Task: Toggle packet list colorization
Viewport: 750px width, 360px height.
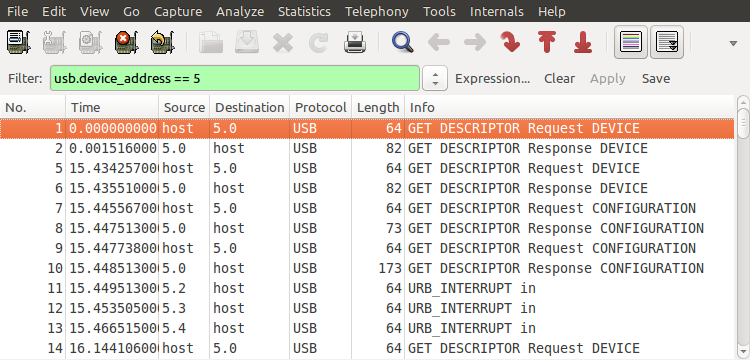Action: coord(631,42)
